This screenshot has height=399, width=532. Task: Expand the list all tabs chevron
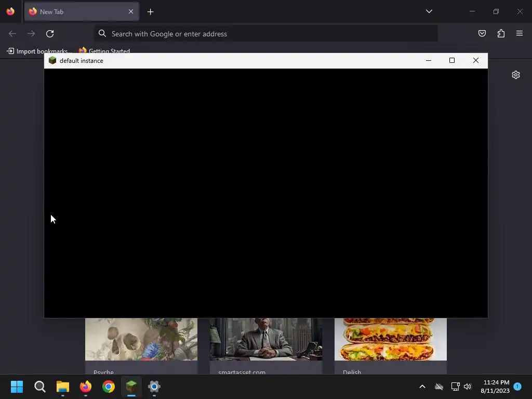coord(429,11)
